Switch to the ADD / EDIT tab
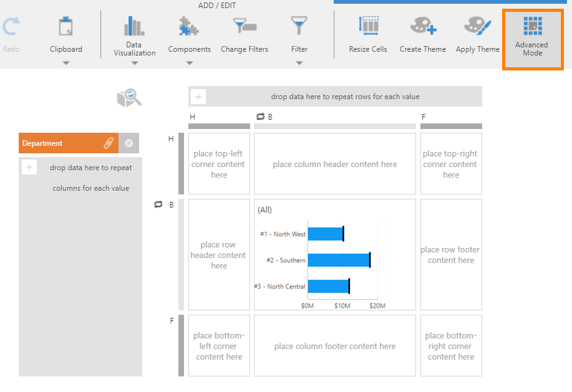572x392 pixels. point(216,5)
